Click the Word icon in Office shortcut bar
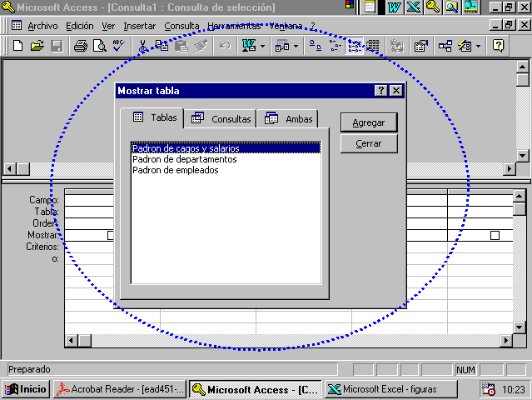 click(x=395, y=7)
